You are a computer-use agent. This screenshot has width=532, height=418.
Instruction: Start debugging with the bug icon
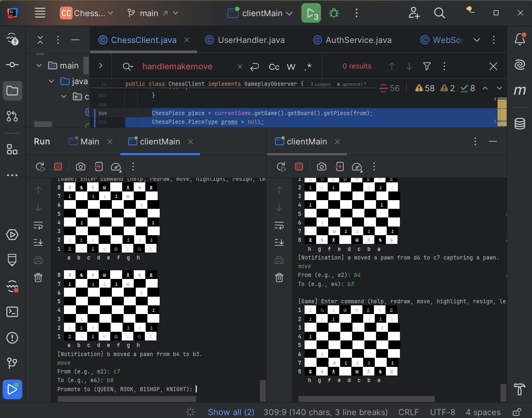(x=334, y=13)
